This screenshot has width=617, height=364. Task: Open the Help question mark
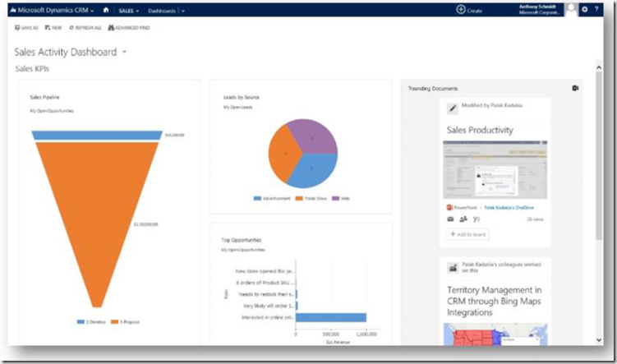click(596, 9)
